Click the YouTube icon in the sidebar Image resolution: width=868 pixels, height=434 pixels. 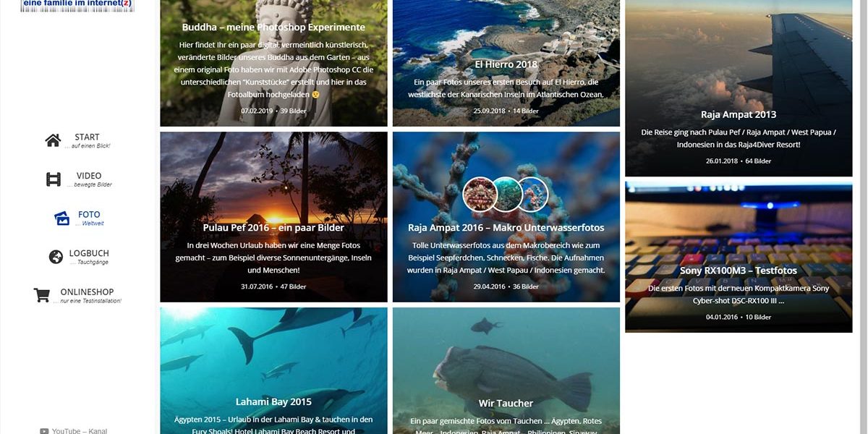pos(44,431)
